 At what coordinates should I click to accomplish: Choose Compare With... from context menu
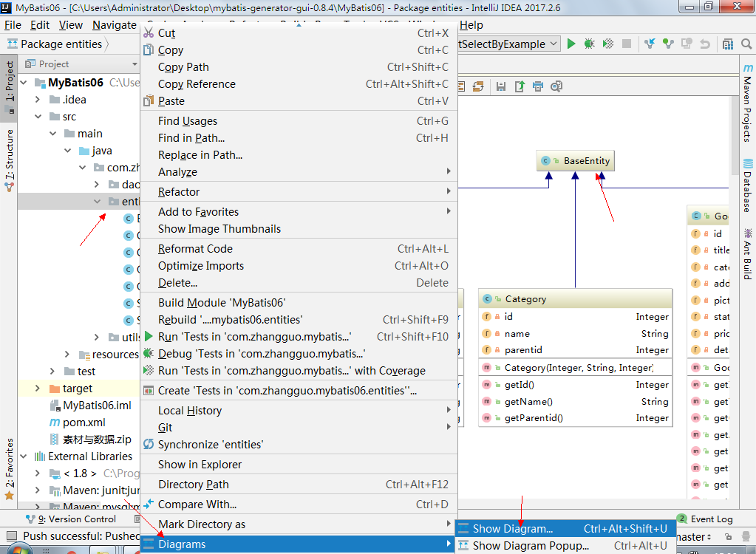point(299,505)
